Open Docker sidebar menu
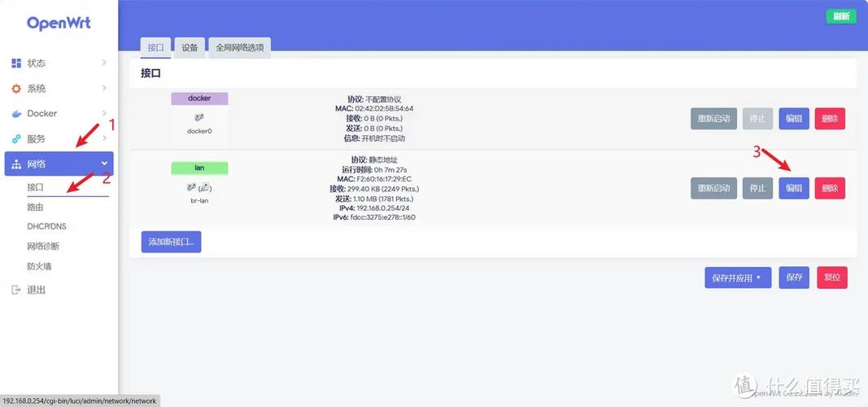868x407 pixels. click(59, 113)
